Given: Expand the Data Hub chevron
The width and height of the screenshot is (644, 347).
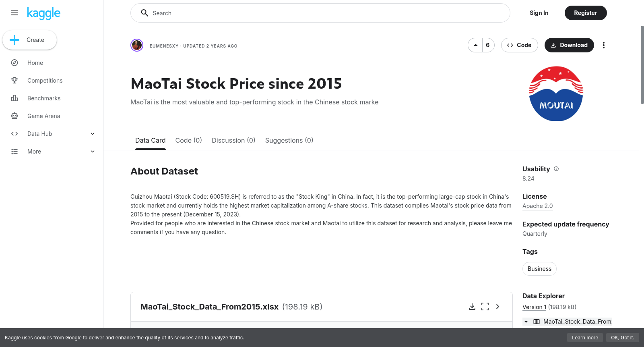Looking at the screenshot, I should 93,134.
